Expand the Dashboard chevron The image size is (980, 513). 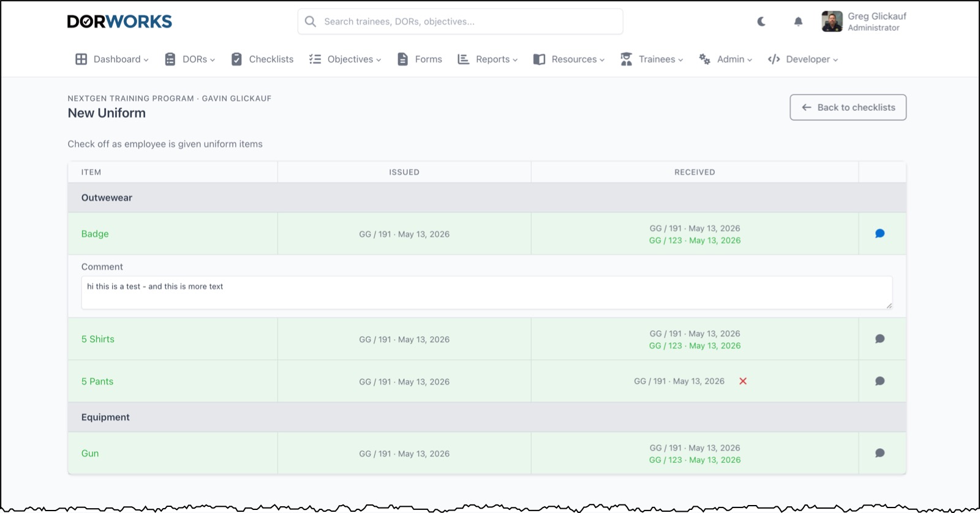point(146,60)
